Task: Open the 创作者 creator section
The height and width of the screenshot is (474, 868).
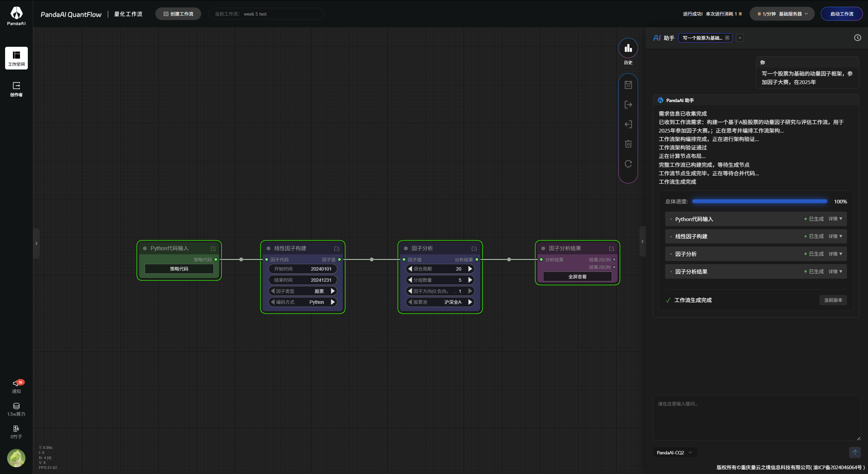Action: click(x=16, y=89)
